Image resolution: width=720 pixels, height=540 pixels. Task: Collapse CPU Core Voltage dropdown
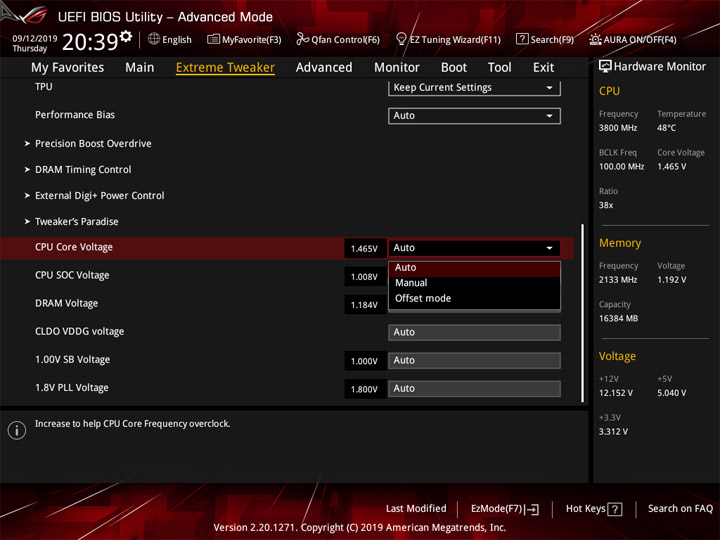pyautogui.click(x=474, y=248)
